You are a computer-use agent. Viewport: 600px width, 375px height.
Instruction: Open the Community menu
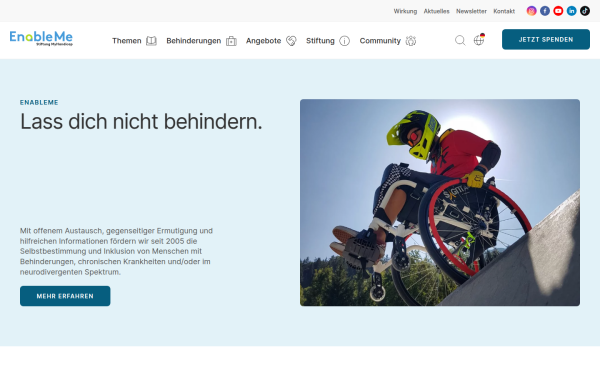point(380,41)
